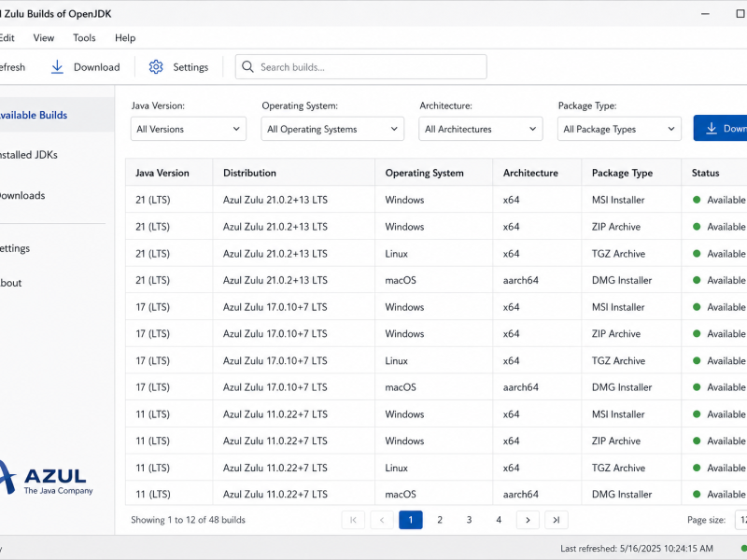747x560 pixels.
Task: Go to the first page of builds
Action: (353, 520)
